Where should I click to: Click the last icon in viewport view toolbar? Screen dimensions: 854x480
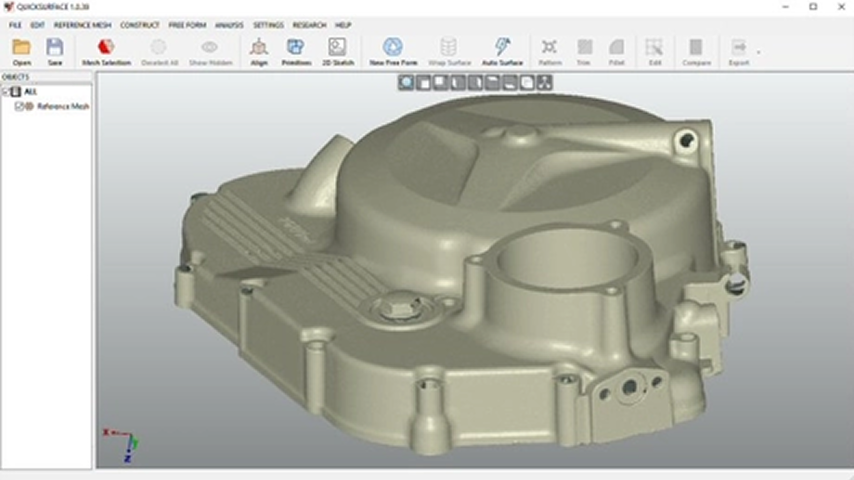click(x=544, y=83)
